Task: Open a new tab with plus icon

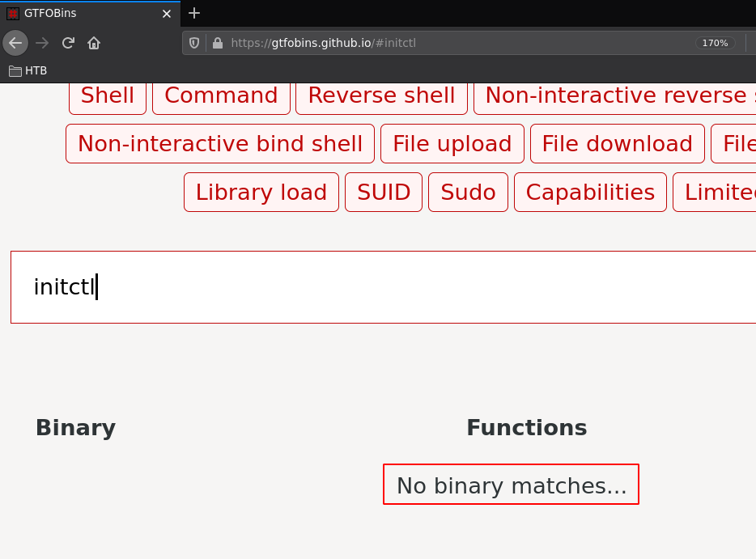Action: [x=194, y=13]
